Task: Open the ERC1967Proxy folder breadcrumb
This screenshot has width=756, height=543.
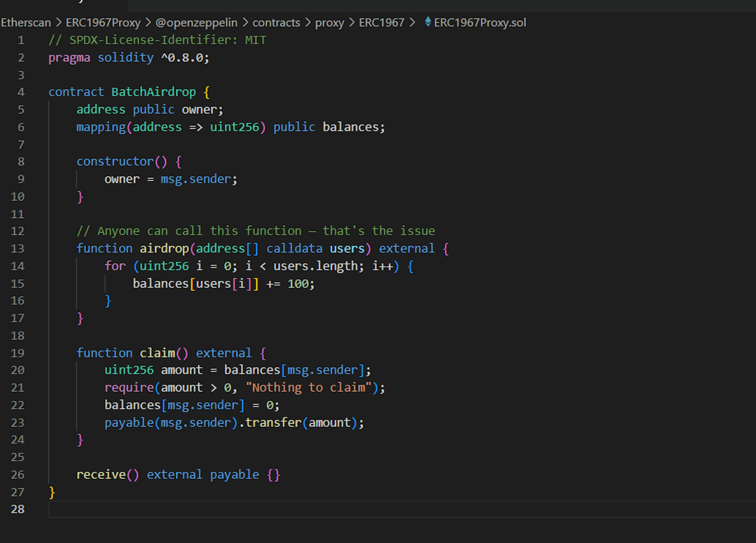Action: point(103,23)
